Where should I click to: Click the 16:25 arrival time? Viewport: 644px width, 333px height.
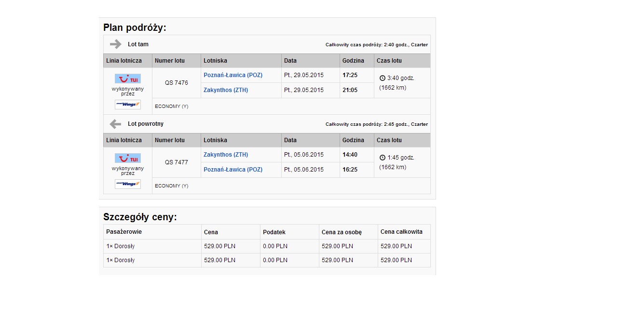[350, 170]
